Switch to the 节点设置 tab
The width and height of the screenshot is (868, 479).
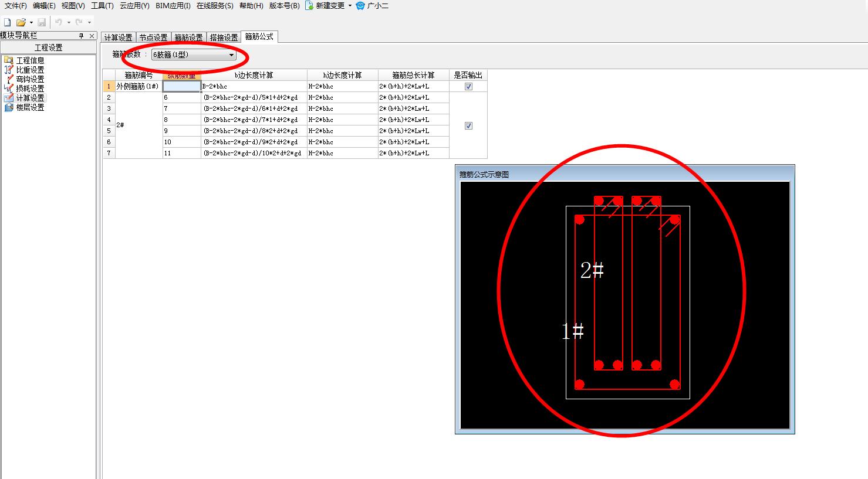tap(154, 38)
